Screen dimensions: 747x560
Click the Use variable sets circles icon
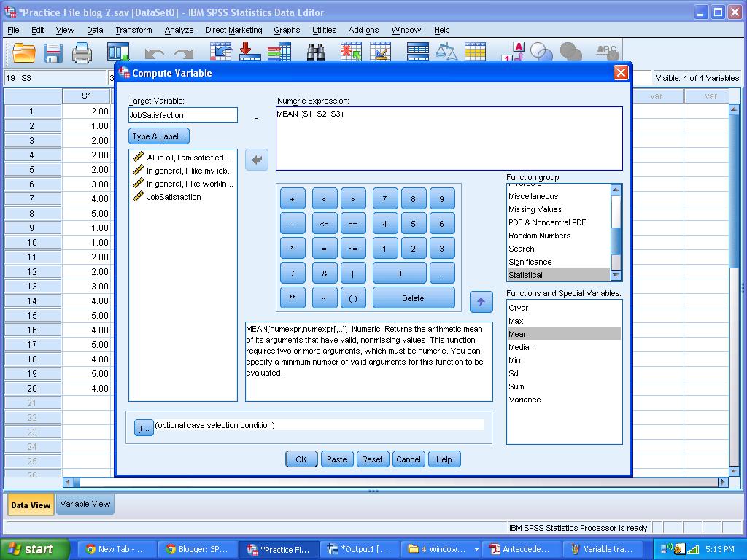pyautogui.click(x=541, y=52)
